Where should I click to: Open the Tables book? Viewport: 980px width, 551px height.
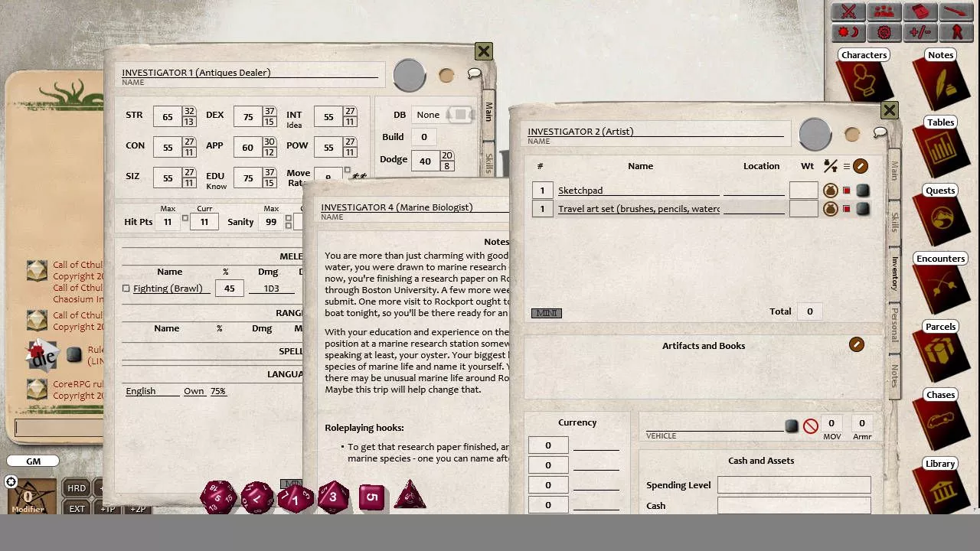(x=941, y=146)
